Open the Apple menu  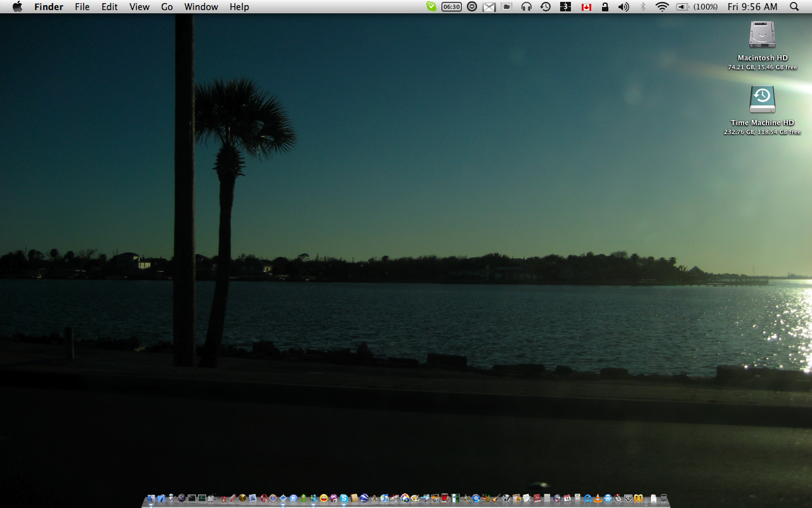click(17, 6)
